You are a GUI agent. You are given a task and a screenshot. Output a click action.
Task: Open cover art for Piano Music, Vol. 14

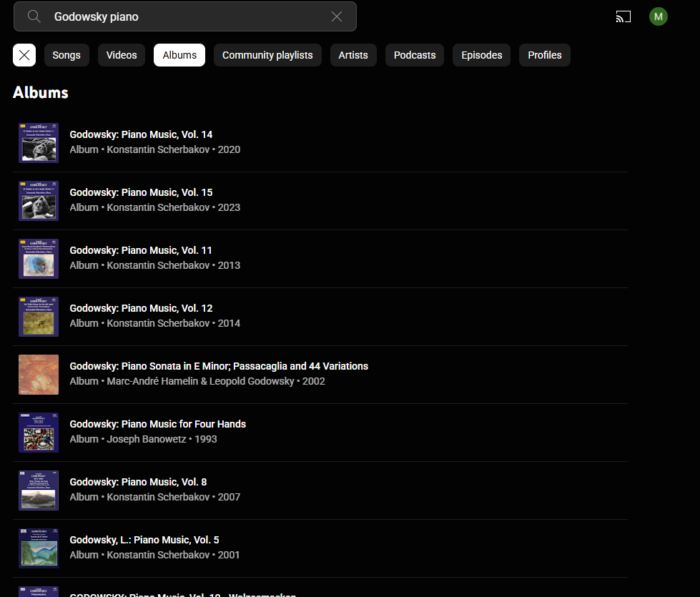[39, 143]
